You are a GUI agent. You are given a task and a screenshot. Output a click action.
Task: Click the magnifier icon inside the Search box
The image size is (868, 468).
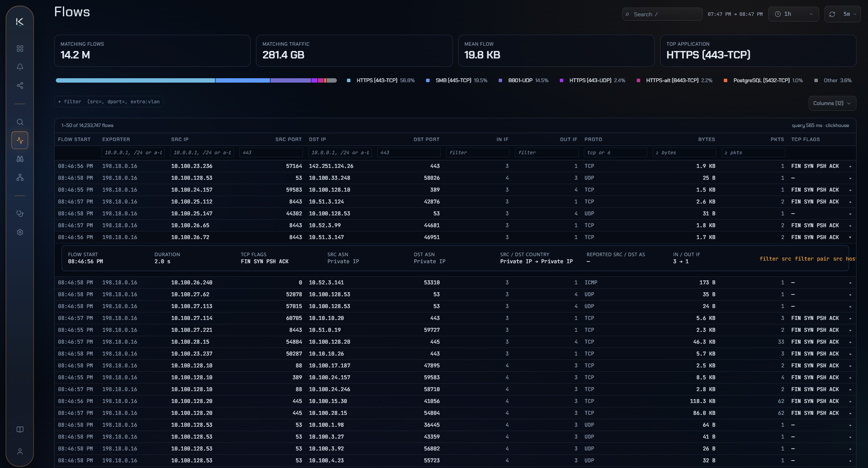(x=627, y=15)
